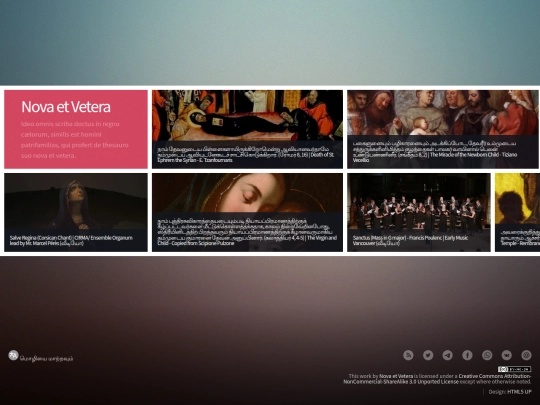Open The Virgin and Child Pulzone tile
The image size is (540, 405).
pos(247,212)
